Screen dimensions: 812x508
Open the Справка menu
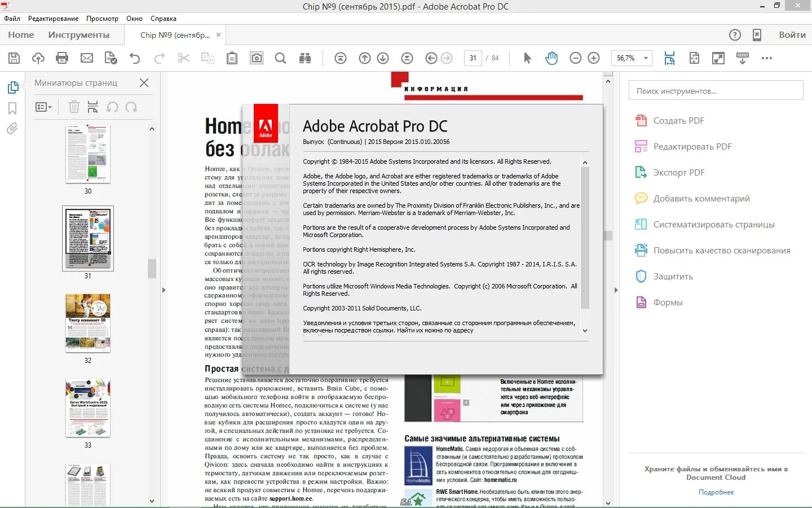click(164, 19)
